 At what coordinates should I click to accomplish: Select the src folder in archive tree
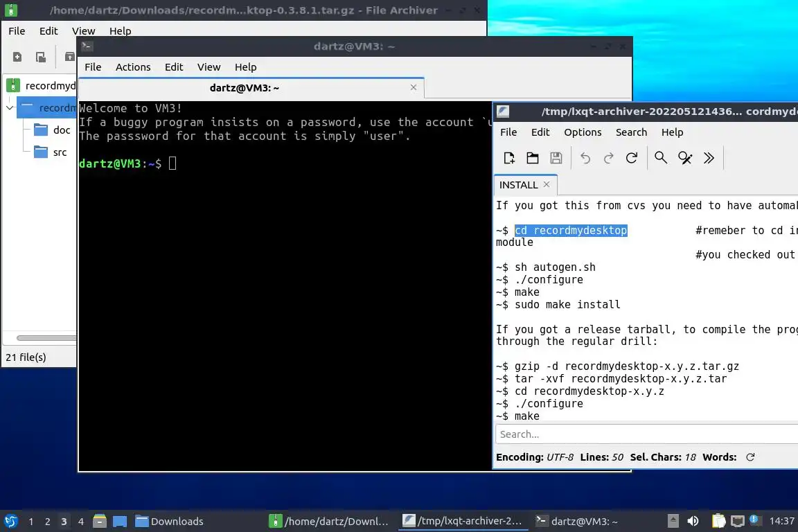point(50,152)
